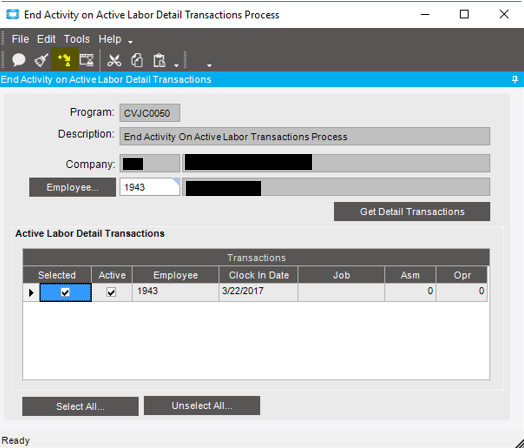
Task: Uncheck the Selected checkbox for employee 1943
Action: [x=65, y=292]
